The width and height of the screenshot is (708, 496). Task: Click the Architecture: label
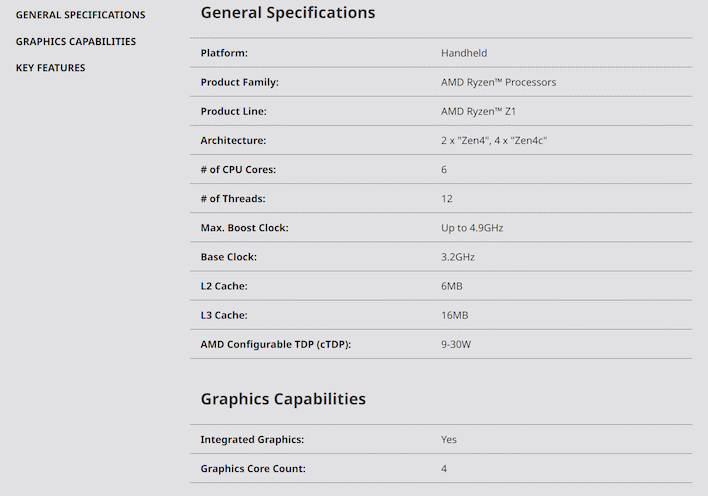(x=233, y=140)
